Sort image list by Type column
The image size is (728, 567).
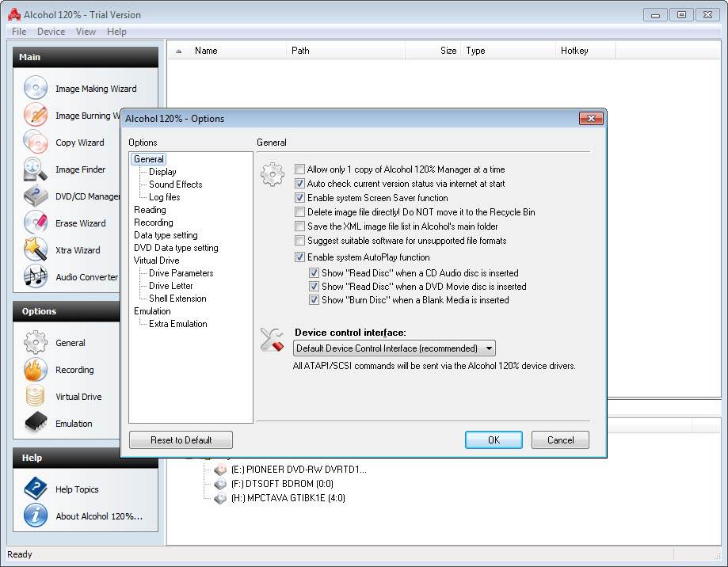(x=509, y=51)
